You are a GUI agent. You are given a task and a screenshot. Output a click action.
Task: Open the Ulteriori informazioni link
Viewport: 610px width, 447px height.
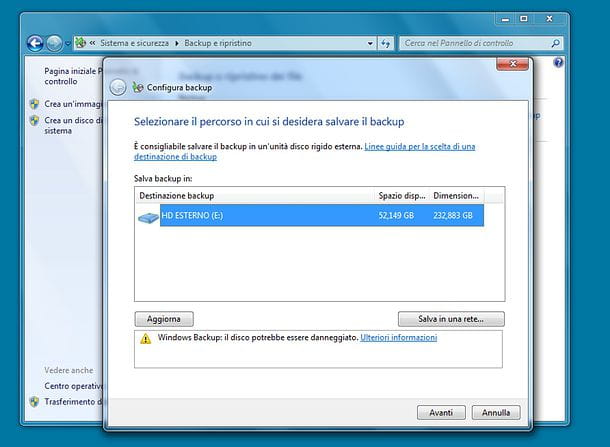pos(398,338)
